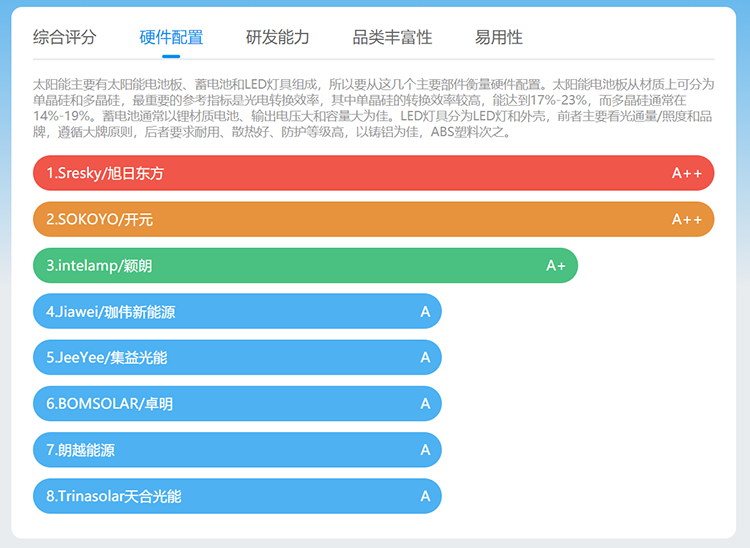Click the A rating on the Jiawei bar
Image resolution: width=750 pixels, height=548 pixels.
(x=425, y=312)
